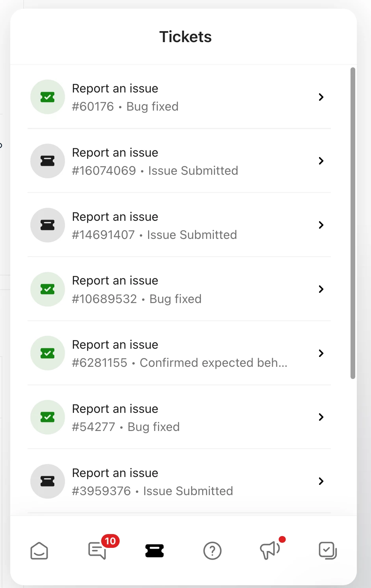The image size is (371, 588).
Task: Open the Home tab icon
Action: [x=39, y=551]
